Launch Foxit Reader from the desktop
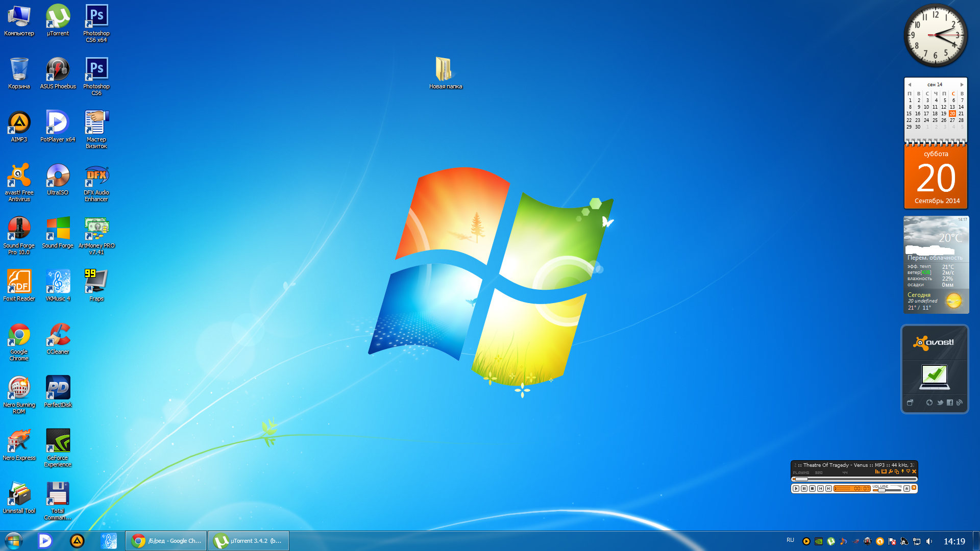This screenshot has height=551, width=980. click(x=19, y=282)
